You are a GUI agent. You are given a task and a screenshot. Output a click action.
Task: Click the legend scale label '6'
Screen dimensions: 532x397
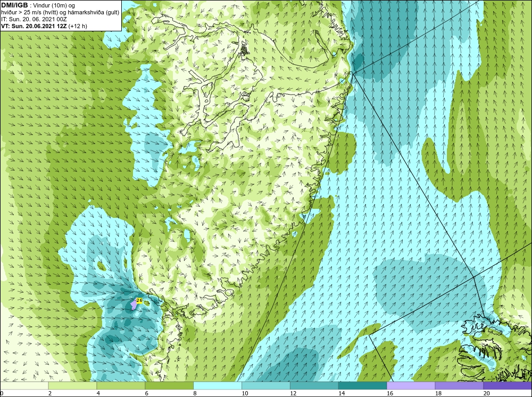click(147, 393)
